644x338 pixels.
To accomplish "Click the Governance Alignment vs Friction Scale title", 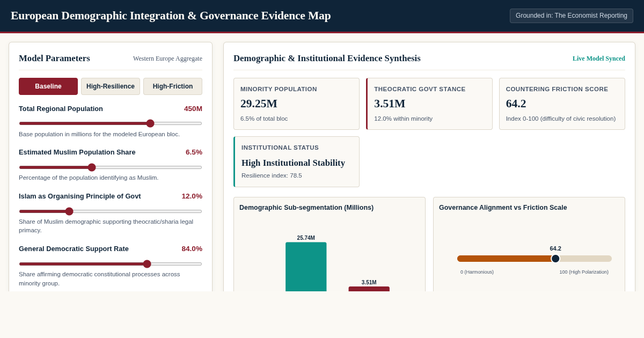I will coord(503,208).
